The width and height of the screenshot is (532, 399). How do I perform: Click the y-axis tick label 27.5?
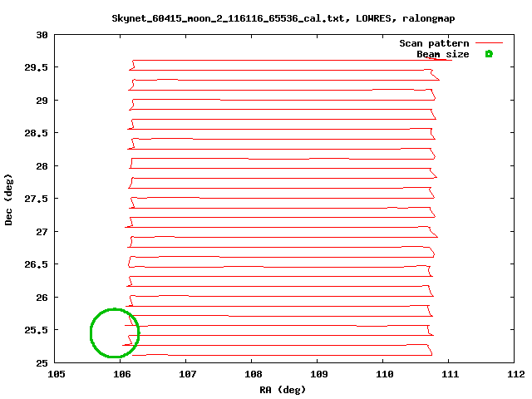36,199
